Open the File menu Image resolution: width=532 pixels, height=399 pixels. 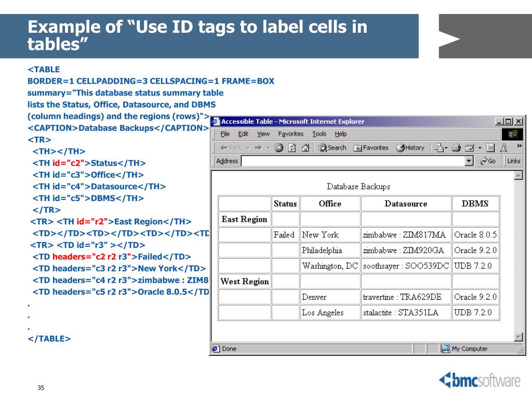click(x=225, y=134)
